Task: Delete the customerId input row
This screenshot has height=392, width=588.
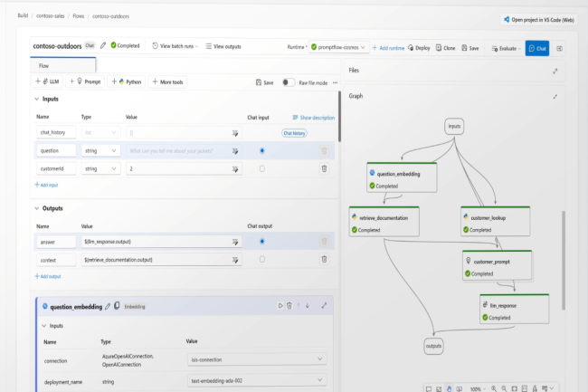Action: 324,168
